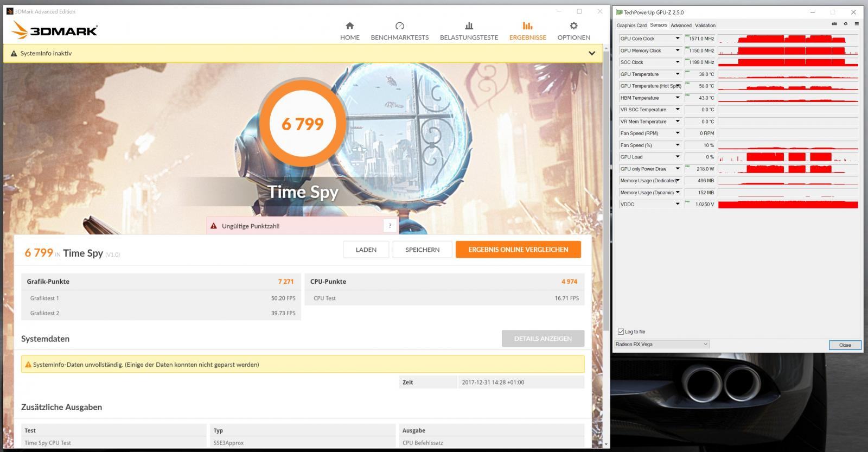Click the LADEN button

click(x=366, y=250)
